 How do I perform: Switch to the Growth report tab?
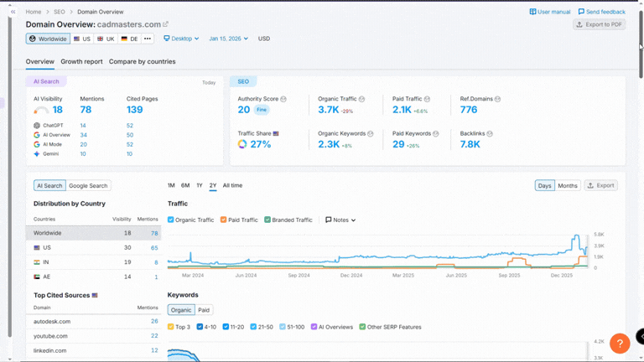tap(81, 61)
